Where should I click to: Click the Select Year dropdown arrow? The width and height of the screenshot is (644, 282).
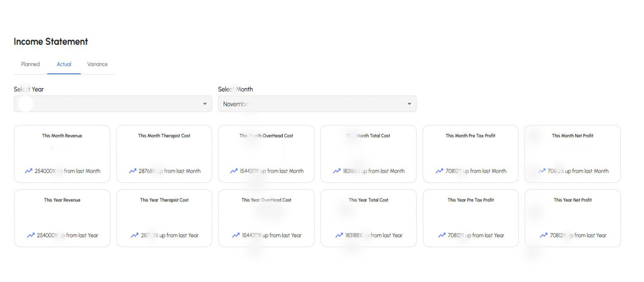205,104
